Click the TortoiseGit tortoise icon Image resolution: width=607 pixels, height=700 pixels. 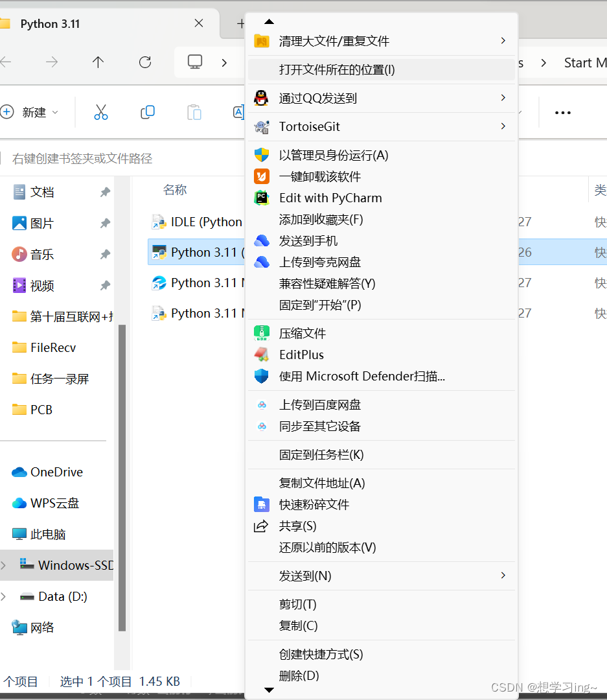[262, 127]
